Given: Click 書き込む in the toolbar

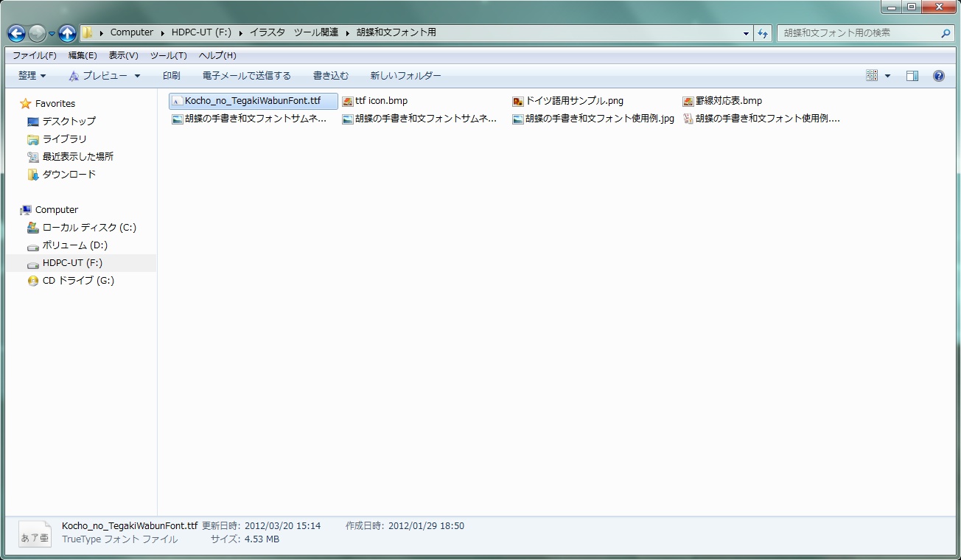Looking at the screenshot, I should pos(331,76).
